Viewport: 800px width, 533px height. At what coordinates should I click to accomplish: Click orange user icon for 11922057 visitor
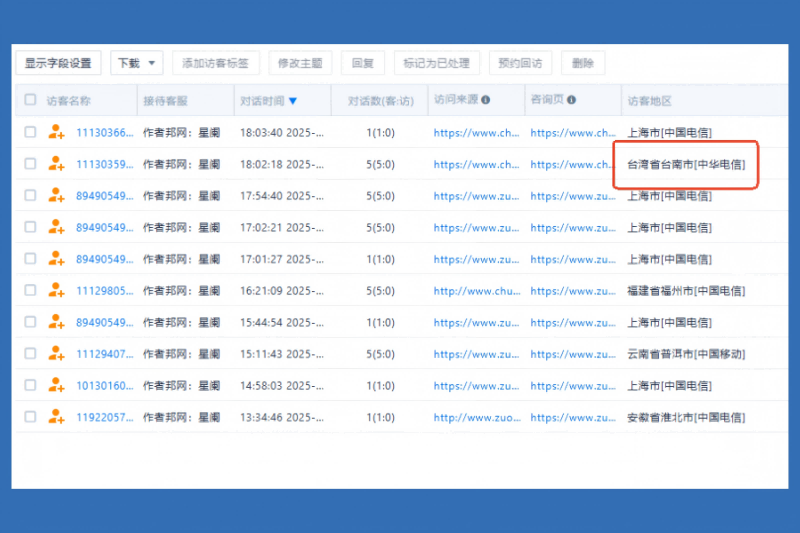(56, 417)
